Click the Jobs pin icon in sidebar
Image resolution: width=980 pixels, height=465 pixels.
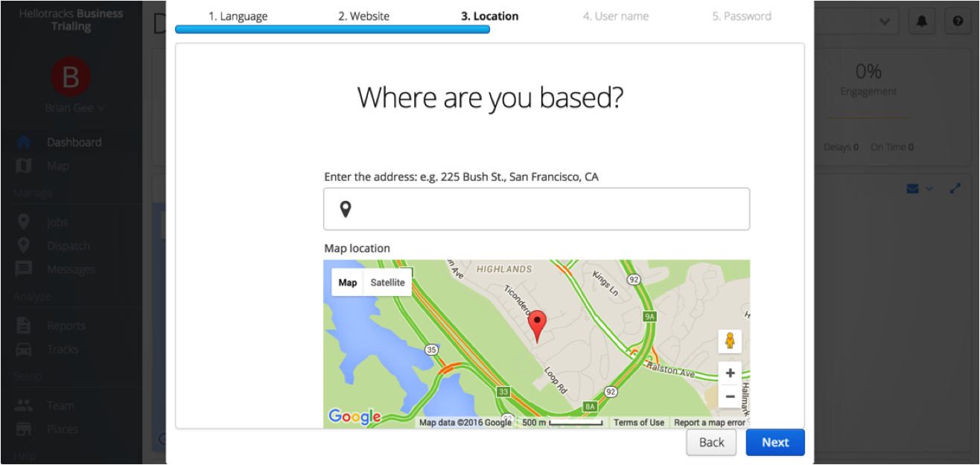coord(24,222)
